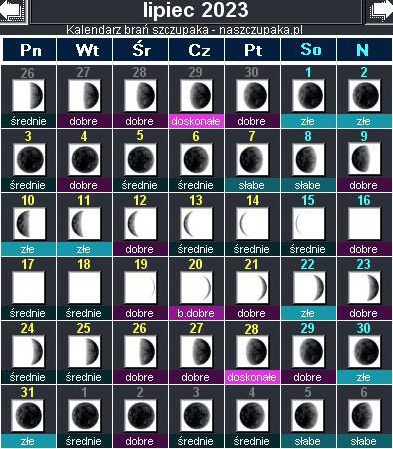Click the crescent moon for July 13

(196, 223)
